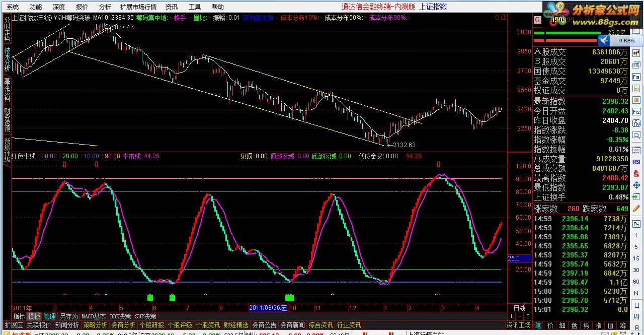Open the 财经精选 bottom tab

(x=236, y=325)
